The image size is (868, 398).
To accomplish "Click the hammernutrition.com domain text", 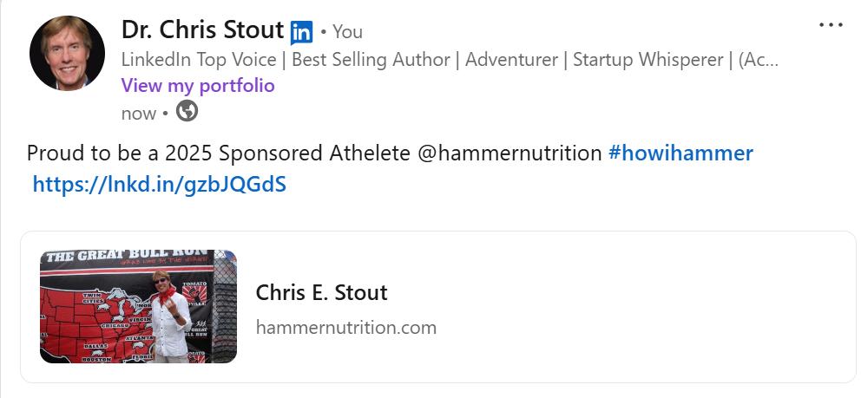I will click(345, 328).
